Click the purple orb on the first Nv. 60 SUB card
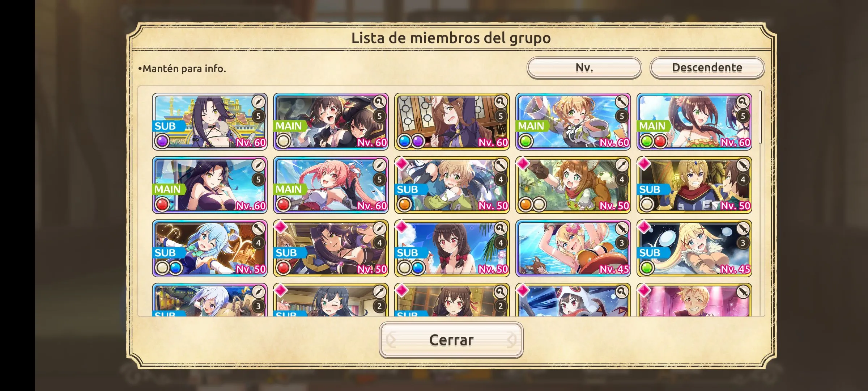868x391 pixels. [162, 141]
